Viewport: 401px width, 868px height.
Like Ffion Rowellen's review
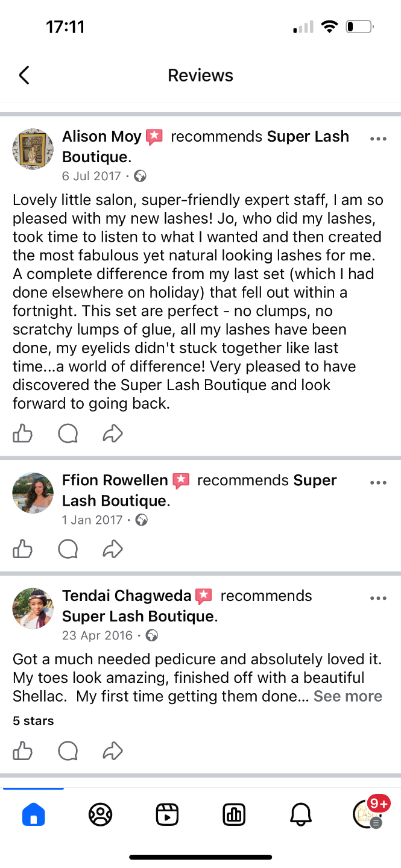coord(22,549)
